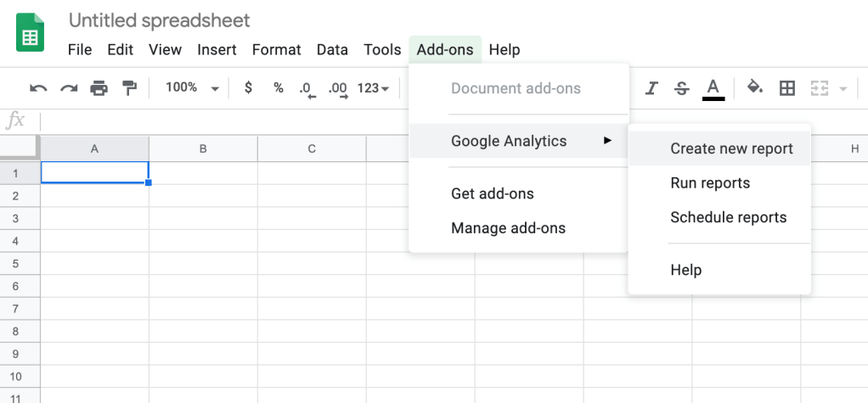
Task: Apply italic formatting
Action: (x=651, y=88)
